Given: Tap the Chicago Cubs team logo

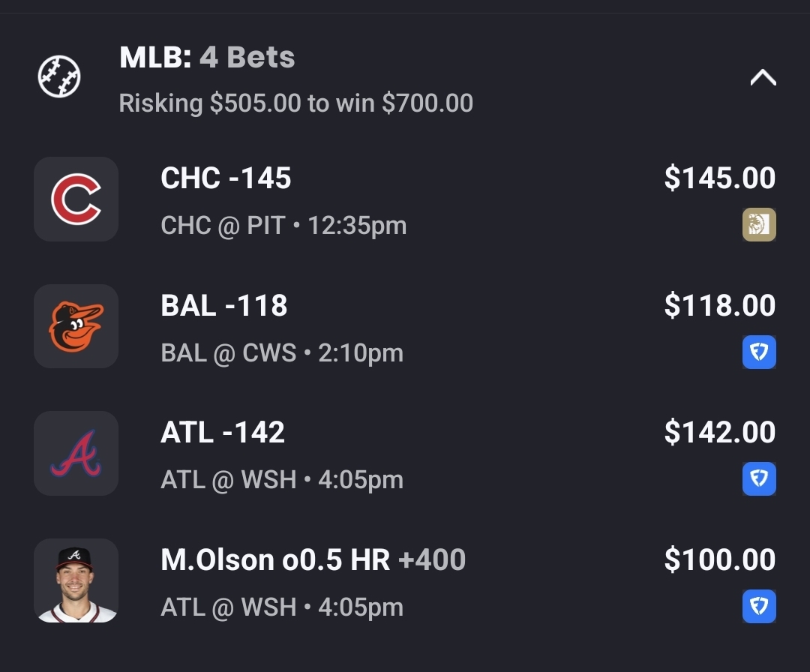Looking at the screenshot, I should point(76,199).
